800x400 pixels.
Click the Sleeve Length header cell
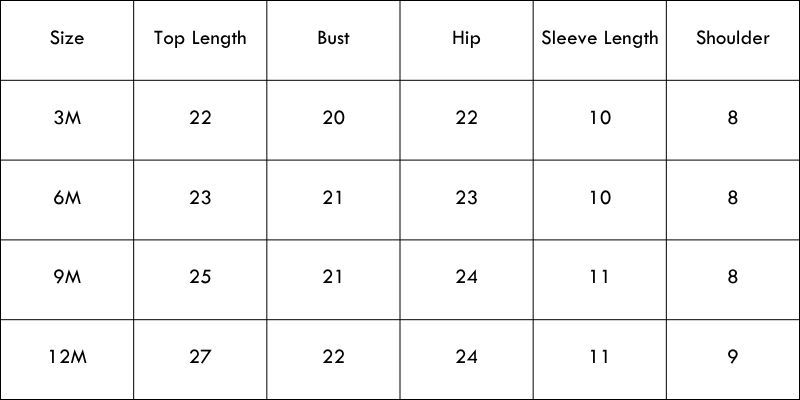tap(600, 39)
